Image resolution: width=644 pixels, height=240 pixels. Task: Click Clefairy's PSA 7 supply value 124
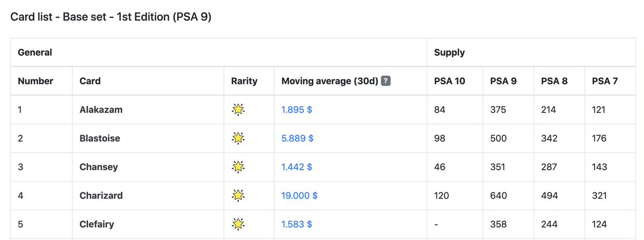[599, 224]
